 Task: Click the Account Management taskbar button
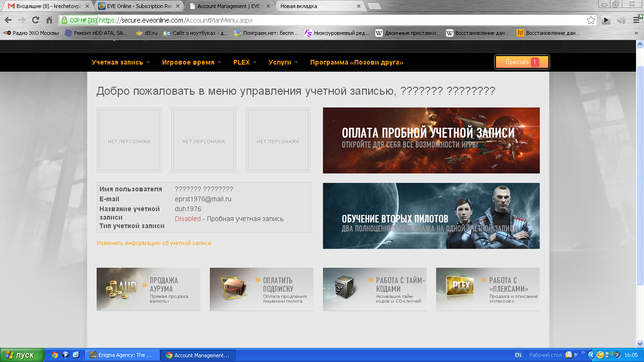tap(198, 355)
